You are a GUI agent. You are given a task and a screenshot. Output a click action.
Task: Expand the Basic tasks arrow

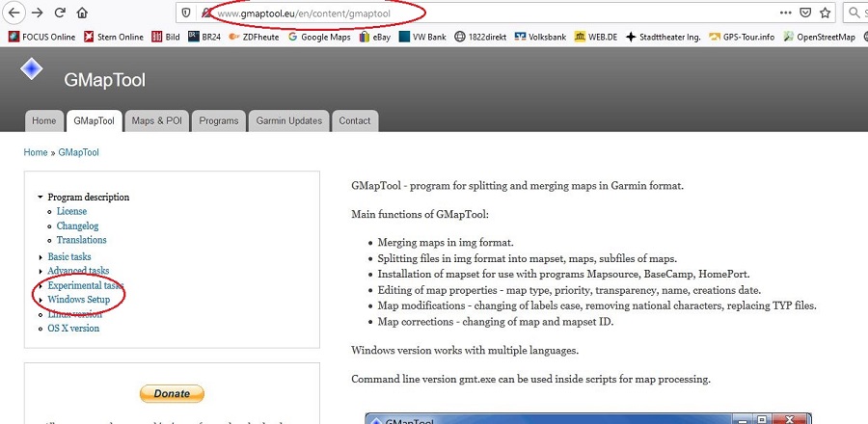click(40, 257)
